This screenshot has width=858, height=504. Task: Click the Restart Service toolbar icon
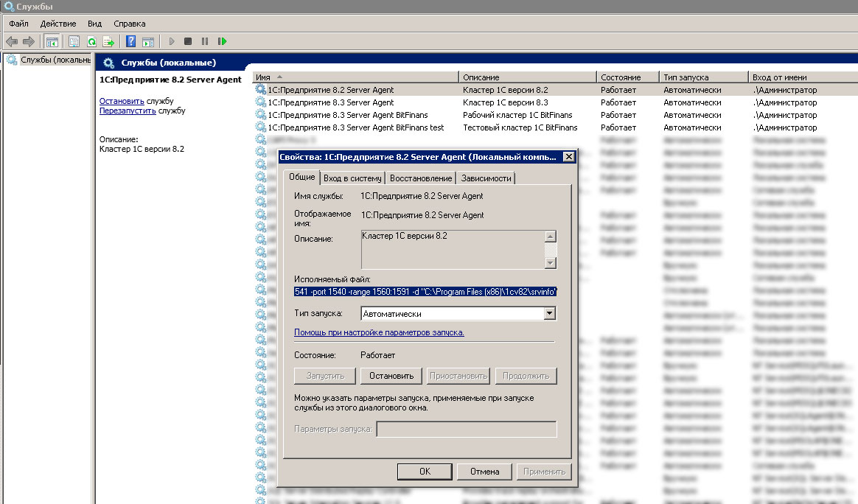coord(222,41)
